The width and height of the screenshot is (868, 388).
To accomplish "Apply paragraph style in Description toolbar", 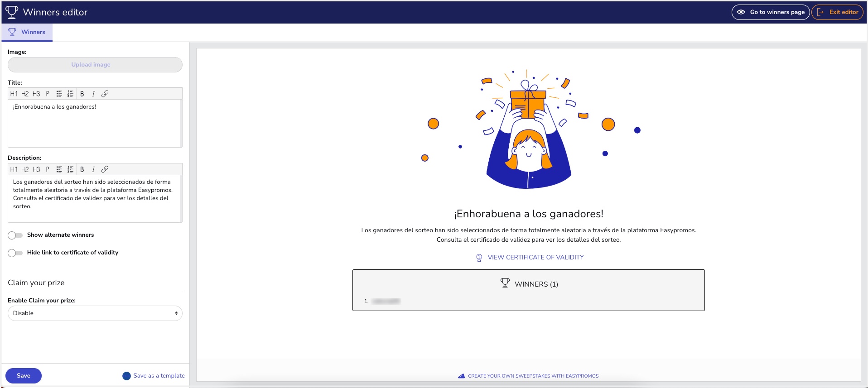I will [48, 169].
